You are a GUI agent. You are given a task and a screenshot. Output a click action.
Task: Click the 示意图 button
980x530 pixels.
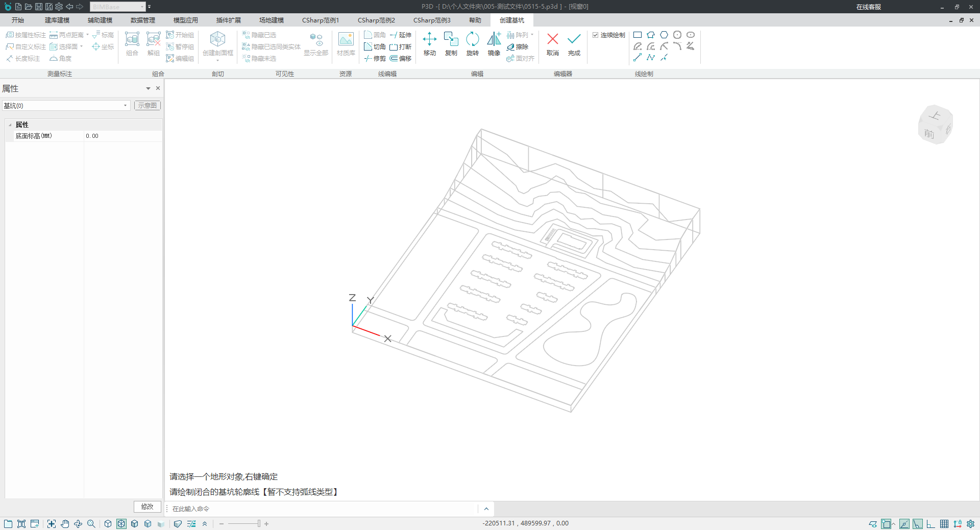(148, 106)
